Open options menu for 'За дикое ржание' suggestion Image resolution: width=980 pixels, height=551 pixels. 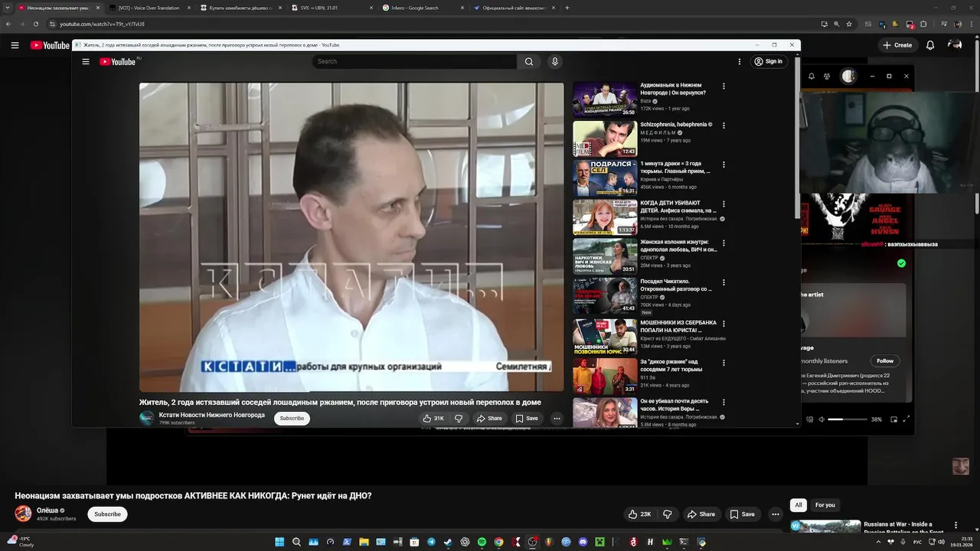tap(724, 361)
